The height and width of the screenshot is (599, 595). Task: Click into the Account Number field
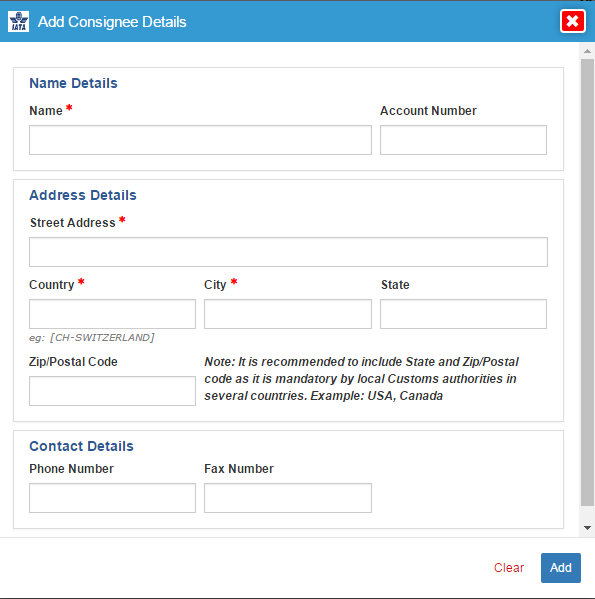[x=463, y=140]
